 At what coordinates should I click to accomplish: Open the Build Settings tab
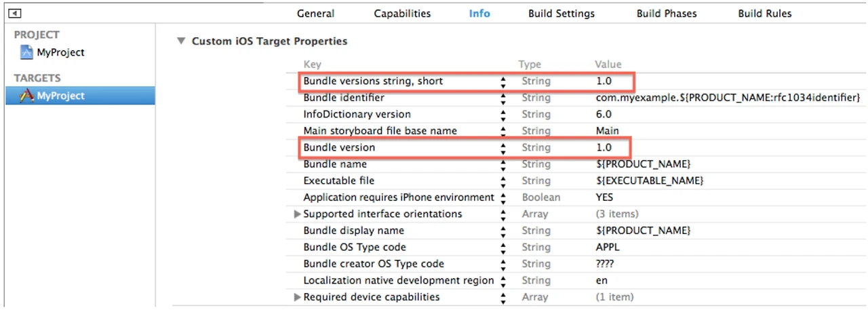(561, 14)
